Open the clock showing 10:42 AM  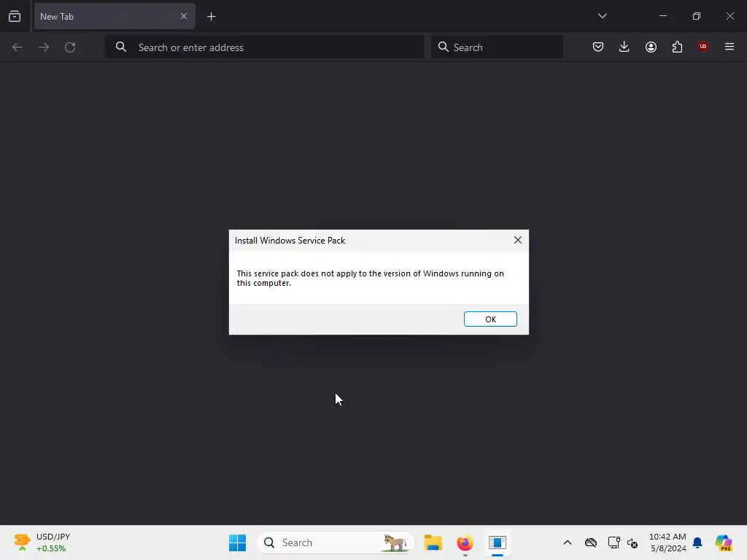667,542
